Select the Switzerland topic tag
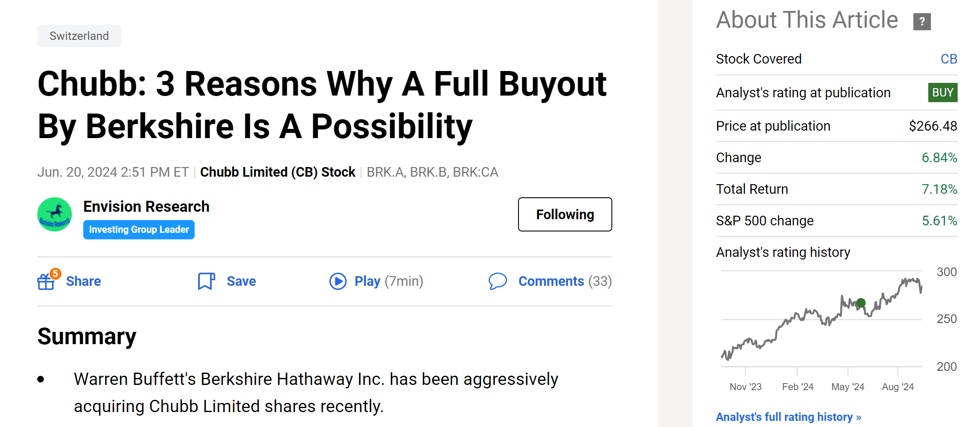Image resolution: width=980 pixels, height=427 pixels. [x=79, y=36]
